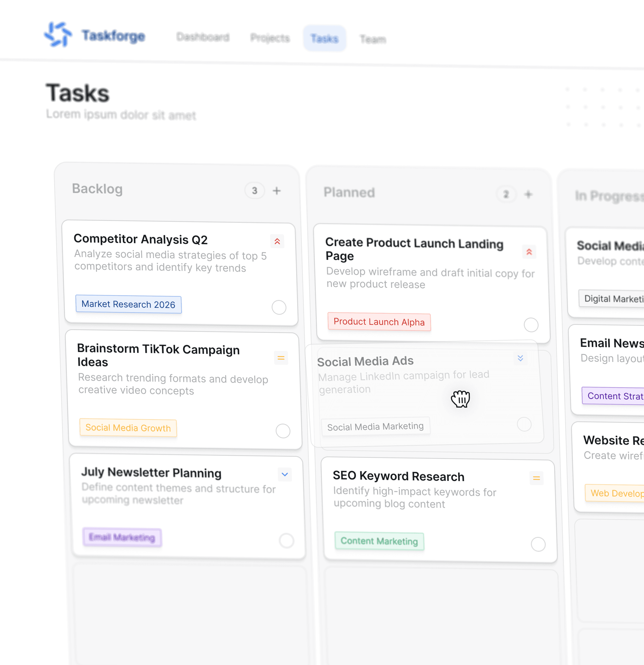
Task: Go to the Team tab
Action: coord(373,39)
